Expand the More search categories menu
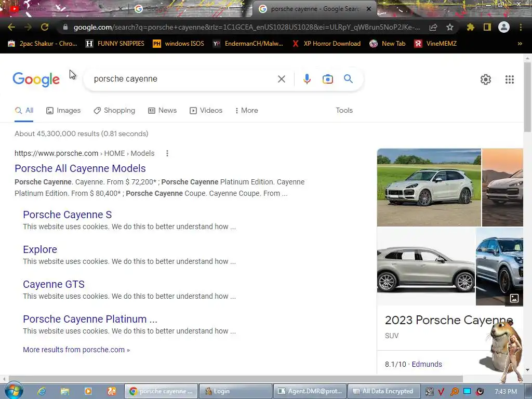Image resolution: width=532 pixels, height=399 pixels. (x=247, y=111)
